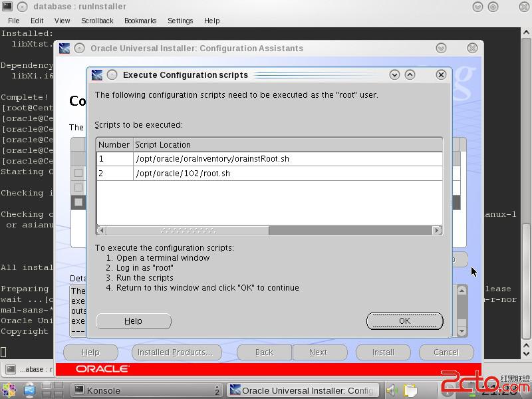Maximize the Konsole window

[x=493, y=7]
